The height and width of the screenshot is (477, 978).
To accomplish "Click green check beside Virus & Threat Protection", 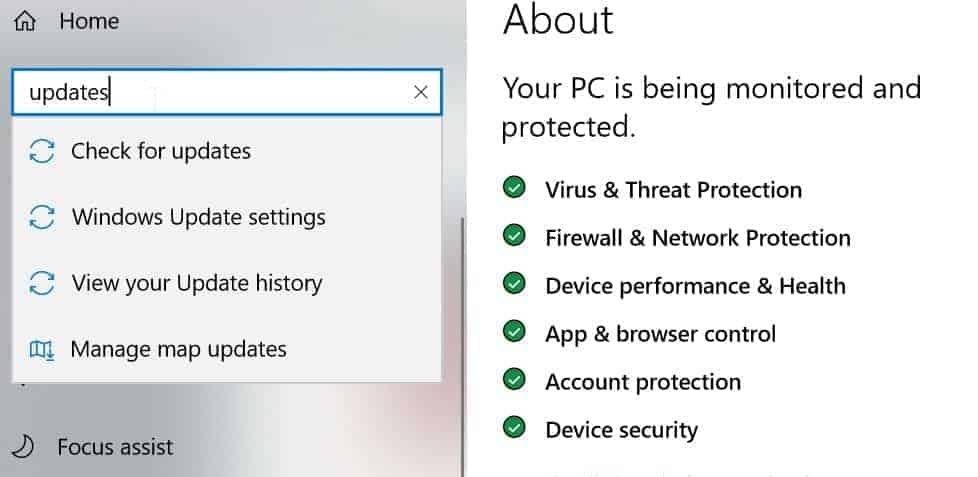I will pos(514,188).
